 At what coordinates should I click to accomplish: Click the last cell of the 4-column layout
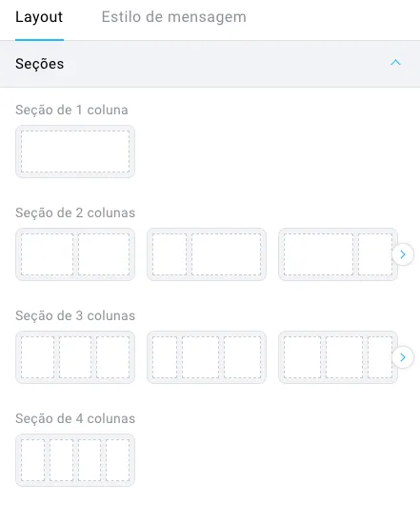click(x=118, y=460)
